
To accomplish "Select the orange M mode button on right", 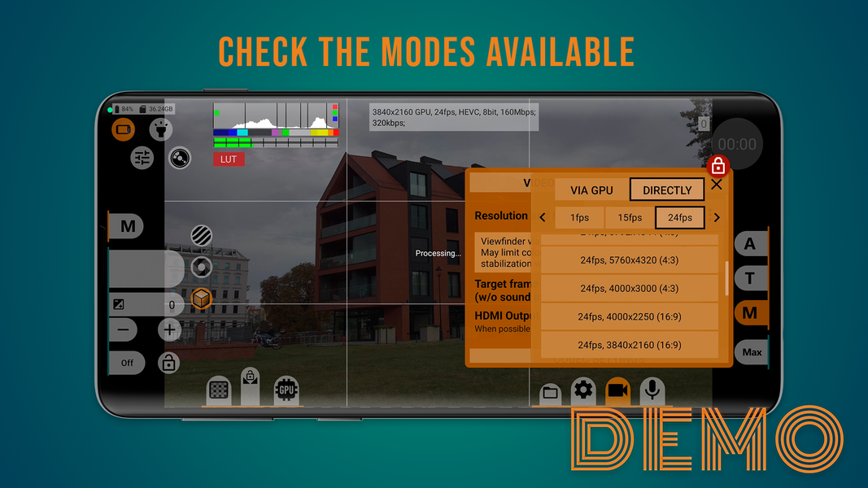I will click(x=750, y=312).
